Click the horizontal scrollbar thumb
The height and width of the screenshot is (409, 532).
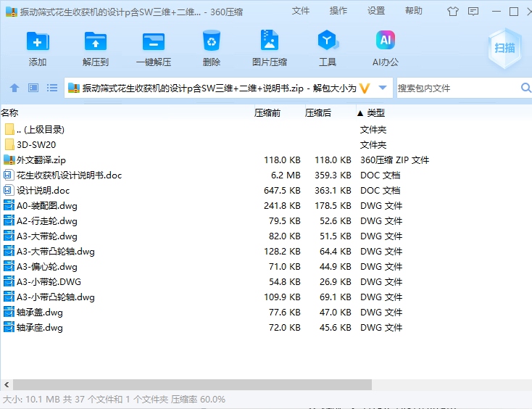[x=192, y=384]
